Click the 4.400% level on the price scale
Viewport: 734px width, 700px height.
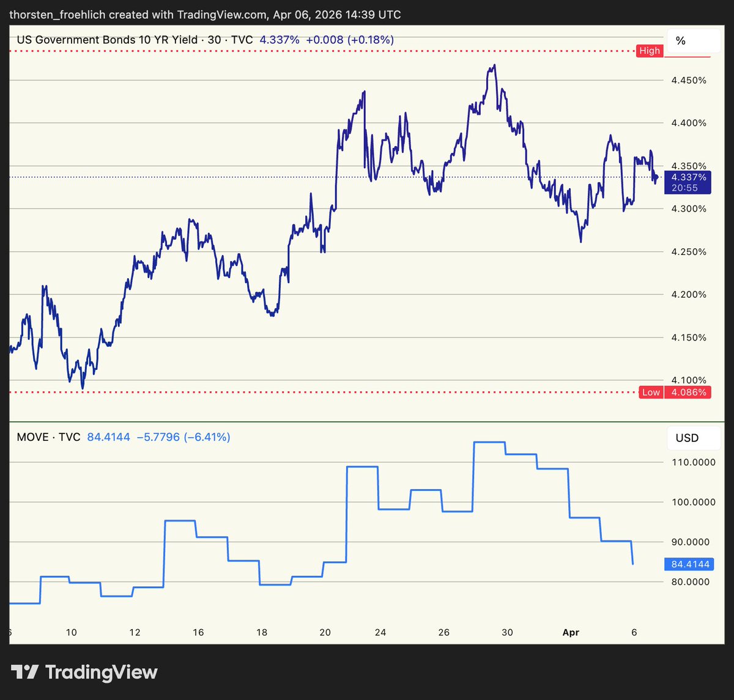click(688, 123)
